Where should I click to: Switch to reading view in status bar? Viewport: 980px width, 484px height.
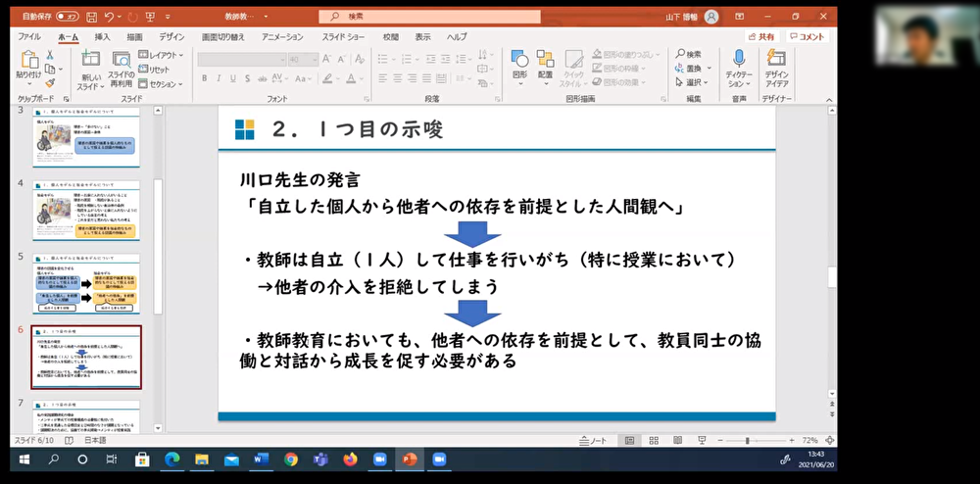(x=677, y=440)
